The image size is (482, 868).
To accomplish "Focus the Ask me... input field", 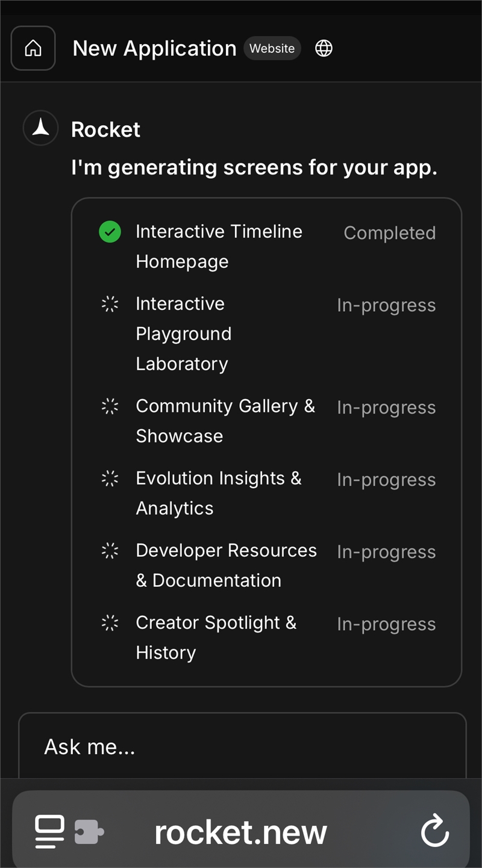I will coord(242,746).
